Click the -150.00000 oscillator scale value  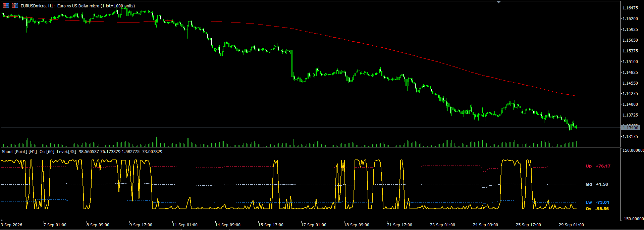coord(633,219)
